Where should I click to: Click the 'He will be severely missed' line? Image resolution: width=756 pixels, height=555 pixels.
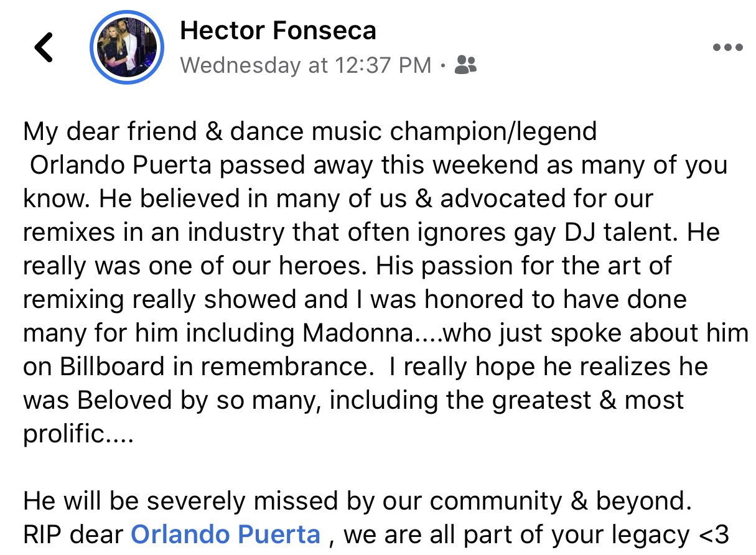[187, 500]
